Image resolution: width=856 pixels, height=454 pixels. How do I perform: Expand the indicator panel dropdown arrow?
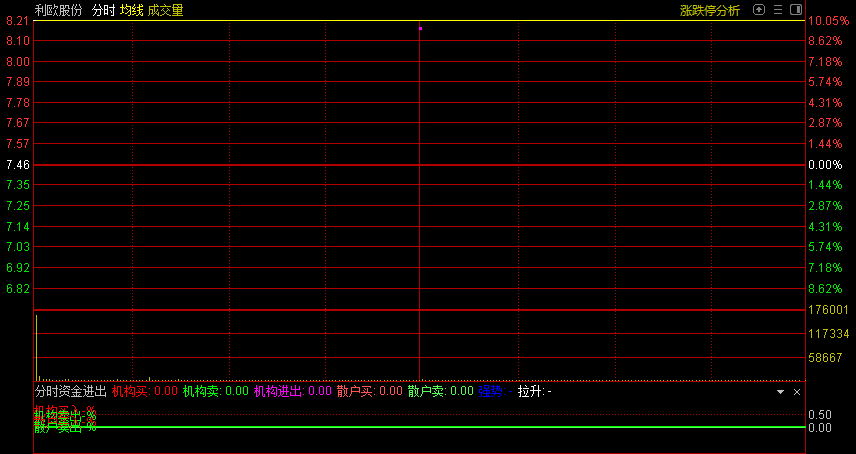click(x=780, y=392)
